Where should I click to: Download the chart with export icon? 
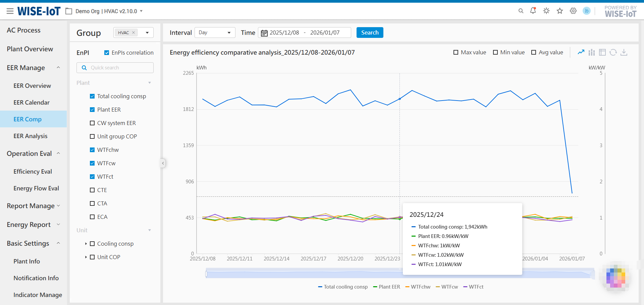624,52
